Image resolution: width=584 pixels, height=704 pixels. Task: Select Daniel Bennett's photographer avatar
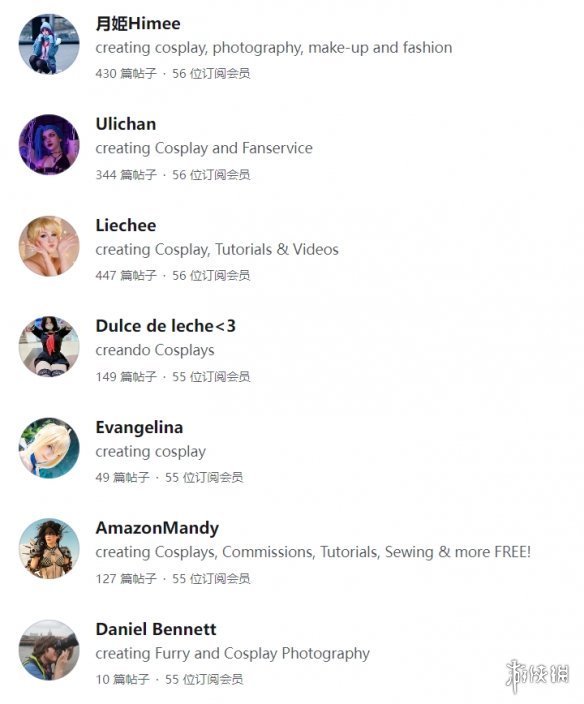(x=49, y=650)
